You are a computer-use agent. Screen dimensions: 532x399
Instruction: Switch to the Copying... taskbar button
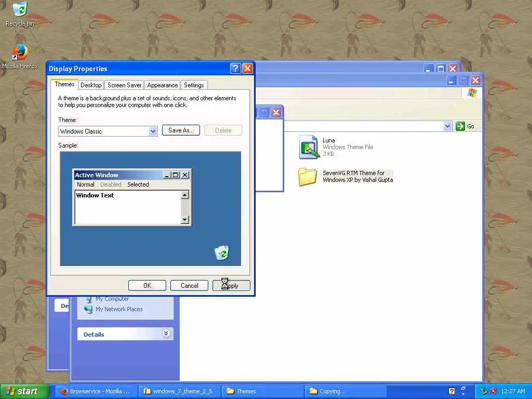(346, 391)
